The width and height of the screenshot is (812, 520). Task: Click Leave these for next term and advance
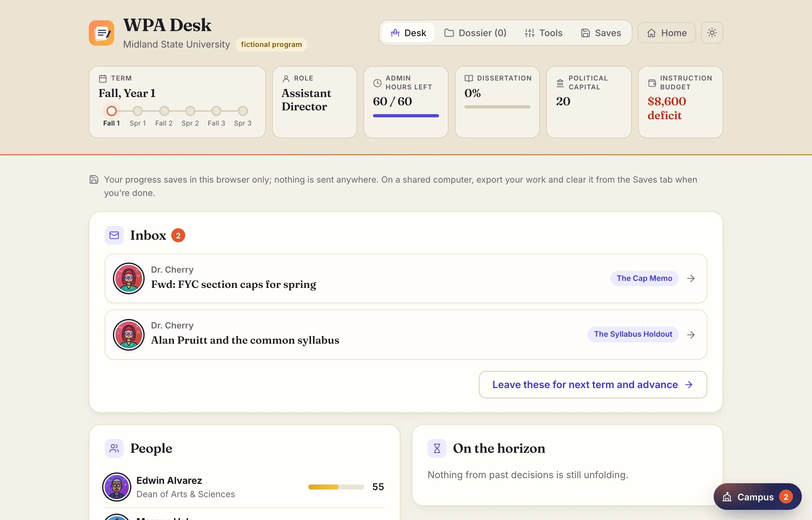point(593,385)
